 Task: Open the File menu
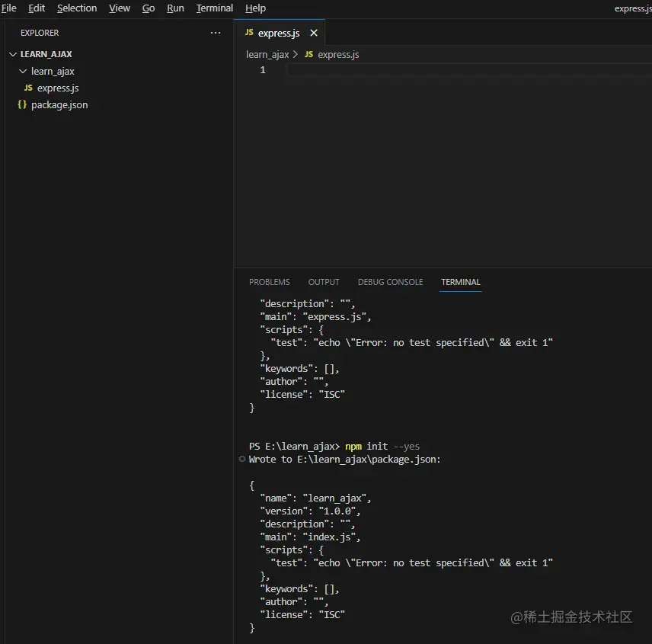pyautogui.click(x=8, y=8)
